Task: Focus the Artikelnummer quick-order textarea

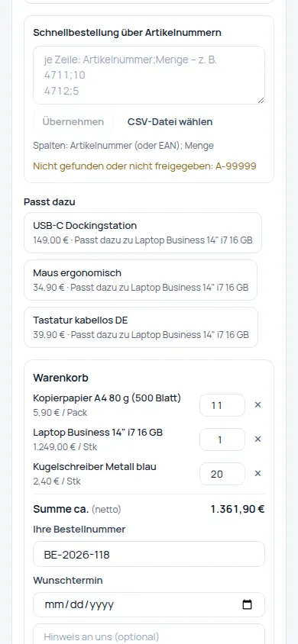Action: [149, 76]
